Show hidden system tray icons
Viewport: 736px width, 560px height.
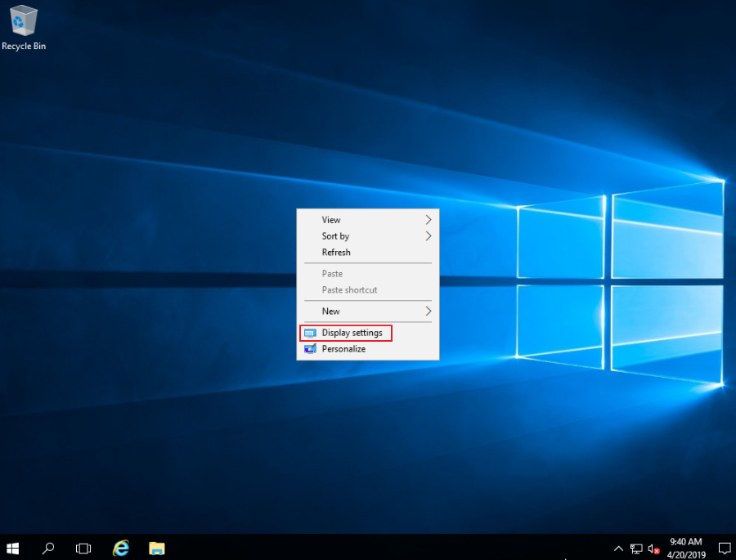point(619,549)
